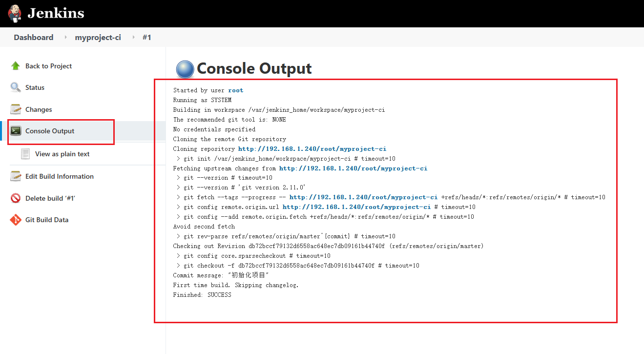Click the First time build line
The image size is (644, 354).
[236, 285]
